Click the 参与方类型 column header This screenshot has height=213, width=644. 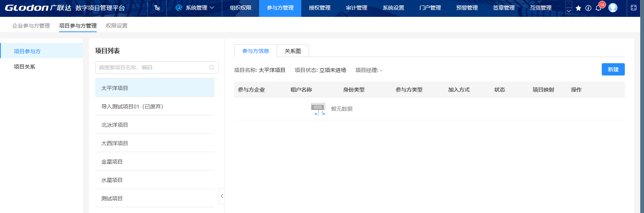pyautogui.click(x=409, y=90)
